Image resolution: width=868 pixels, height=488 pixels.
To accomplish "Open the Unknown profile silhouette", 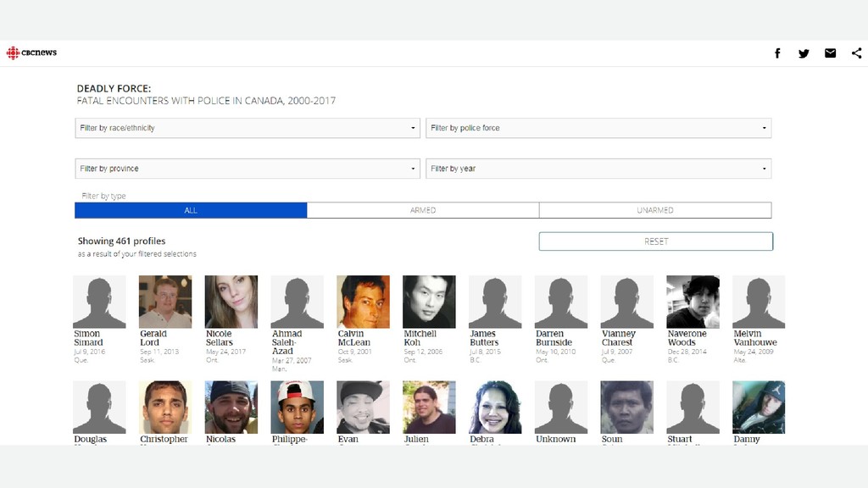I will 561,407.
